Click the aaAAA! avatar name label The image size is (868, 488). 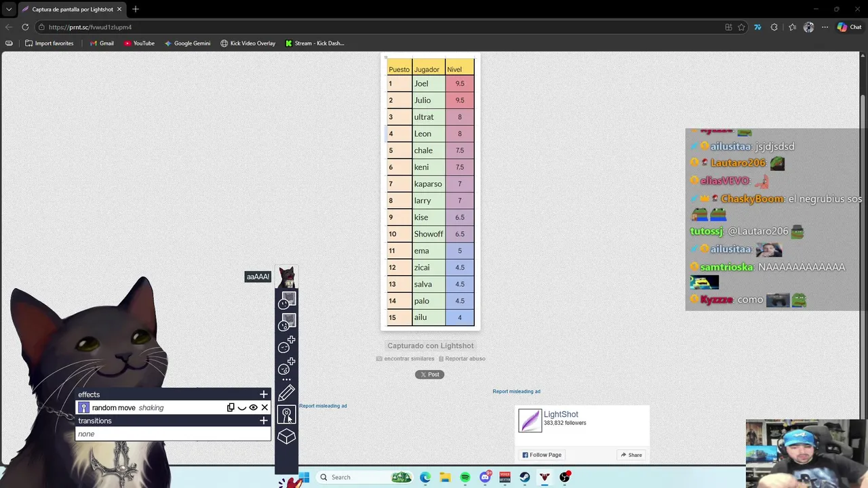point(258,277)
